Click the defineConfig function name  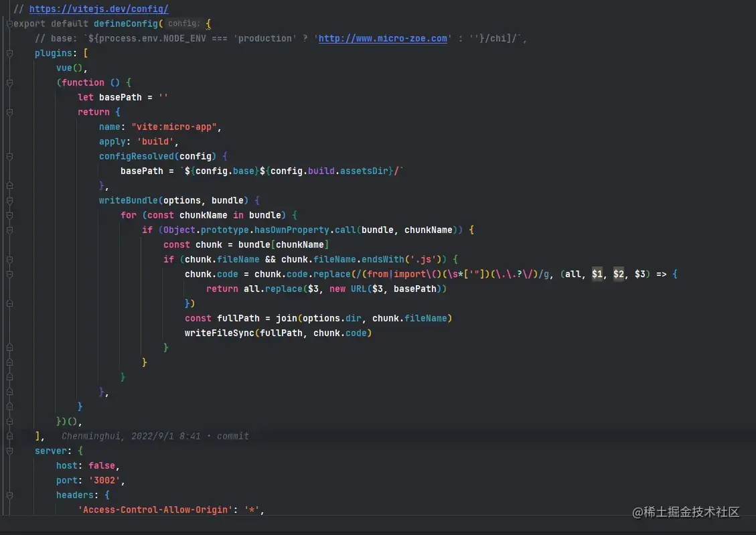[126, 23]
